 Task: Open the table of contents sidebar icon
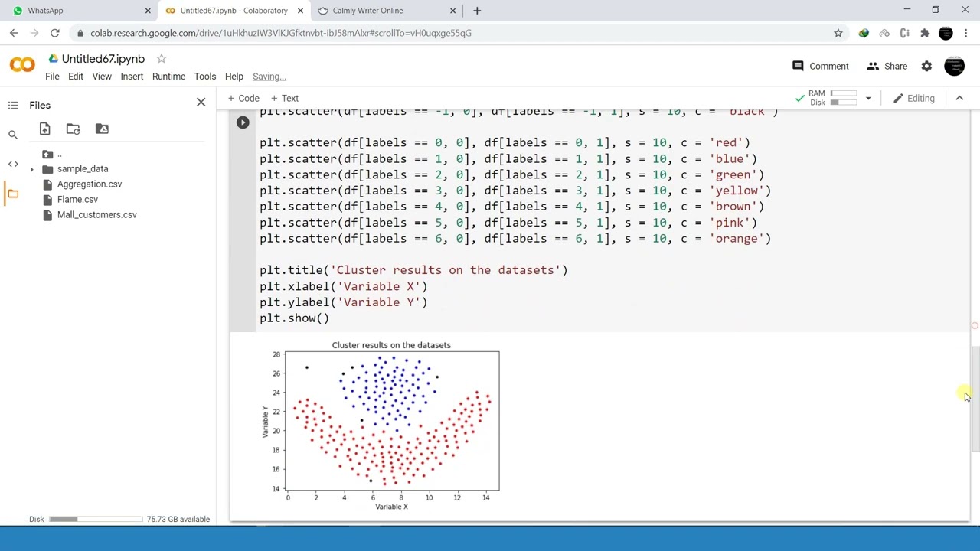(x=13, y=105)
